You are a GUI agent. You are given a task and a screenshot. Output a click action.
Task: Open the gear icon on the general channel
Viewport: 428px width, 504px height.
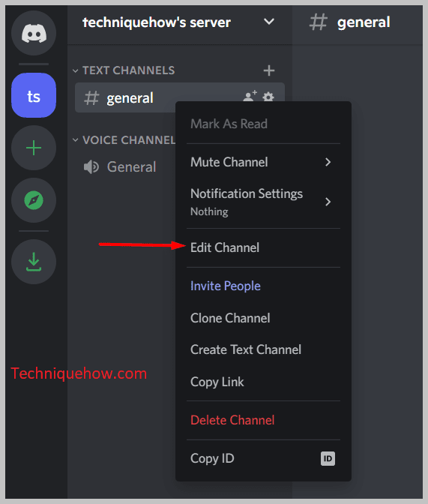point(268,97)
